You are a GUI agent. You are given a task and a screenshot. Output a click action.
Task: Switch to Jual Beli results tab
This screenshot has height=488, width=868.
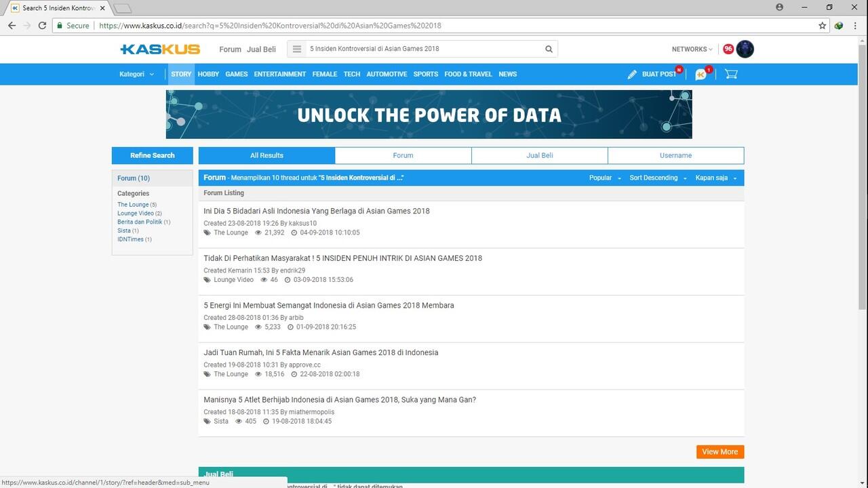(540, 155)
